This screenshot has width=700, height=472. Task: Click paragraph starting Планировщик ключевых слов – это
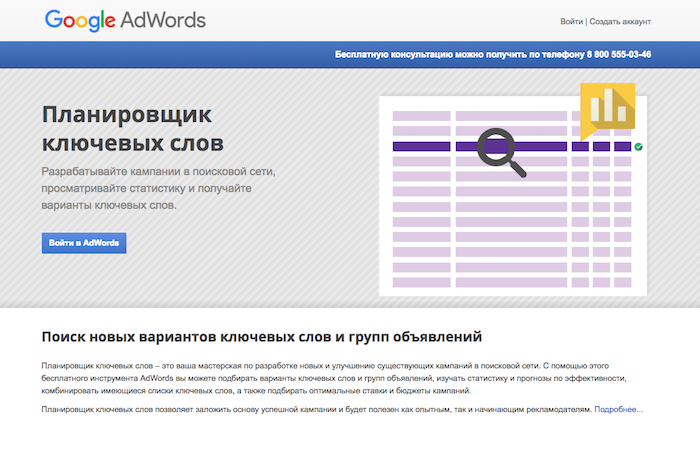pyautogui.click(x=334, y=378)
